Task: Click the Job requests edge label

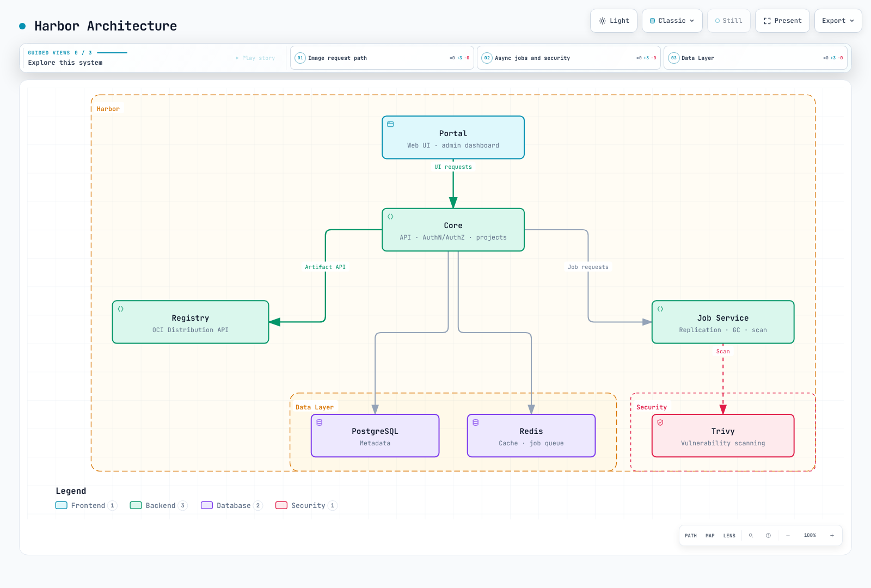Action: (588, 267)
